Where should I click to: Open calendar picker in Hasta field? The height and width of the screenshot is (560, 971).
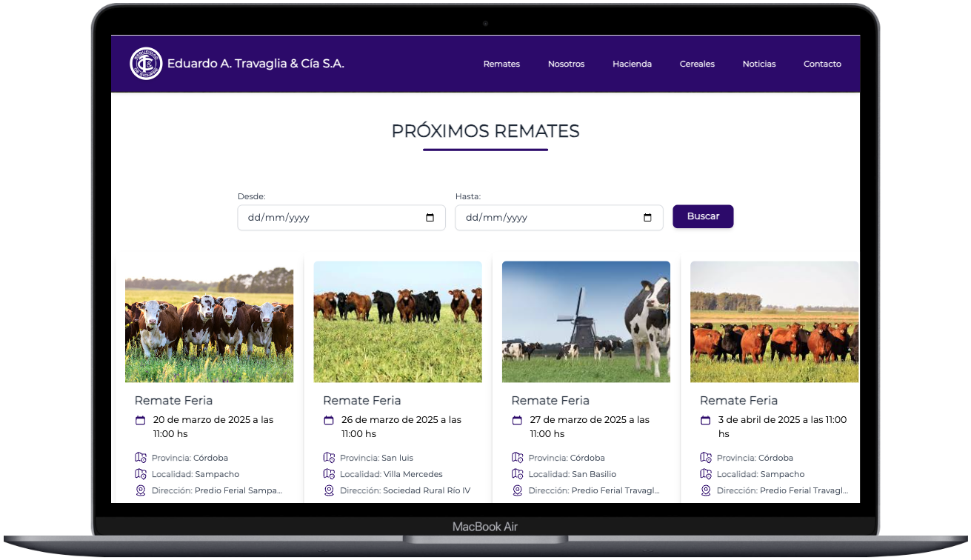[647, 218]
